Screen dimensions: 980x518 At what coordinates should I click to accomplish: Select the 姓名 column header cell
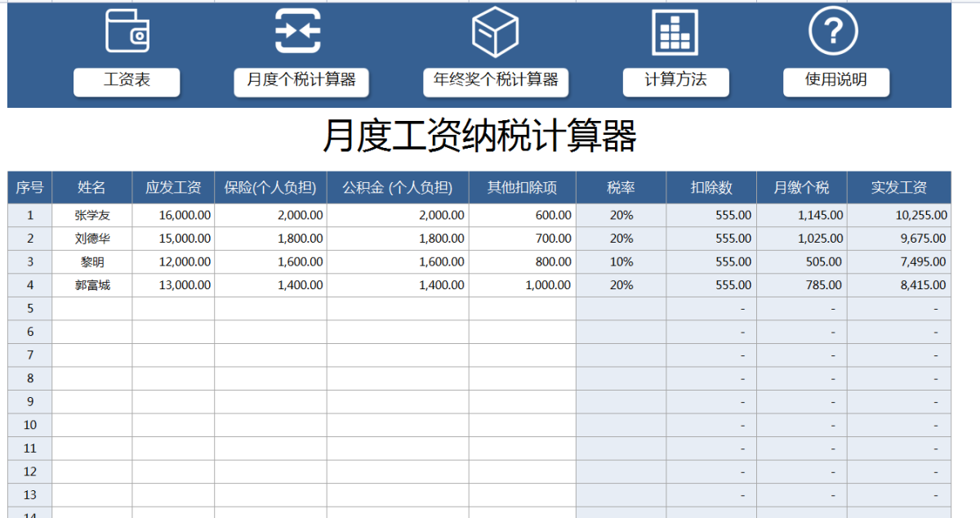[x=92, y=187]
